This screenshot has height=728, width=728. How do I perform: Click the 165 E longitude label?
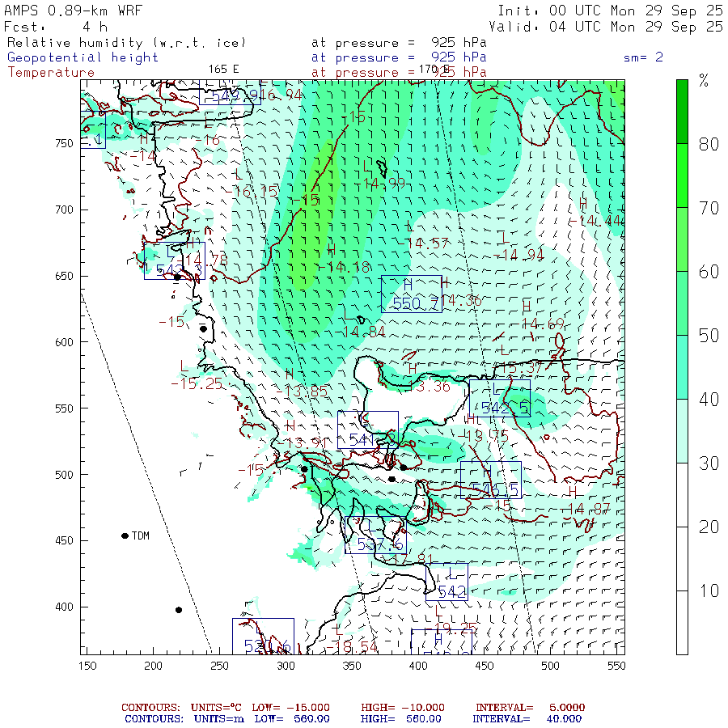coord(223,69)
